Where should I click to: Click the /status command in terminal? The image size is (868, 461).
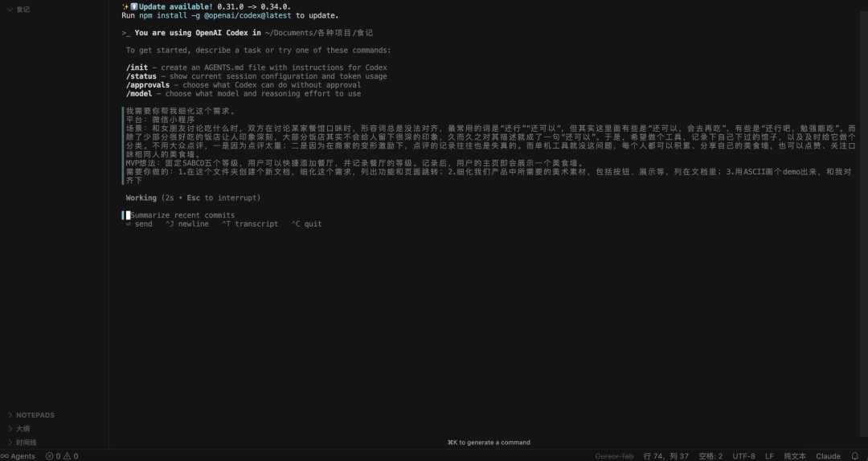click(x=143, y=76)
